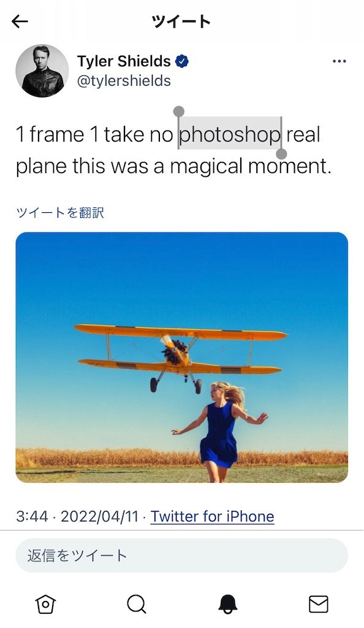The image size is (364, 628).
Task: Open the three-dot more options menu
Action: tap(339, 61)
